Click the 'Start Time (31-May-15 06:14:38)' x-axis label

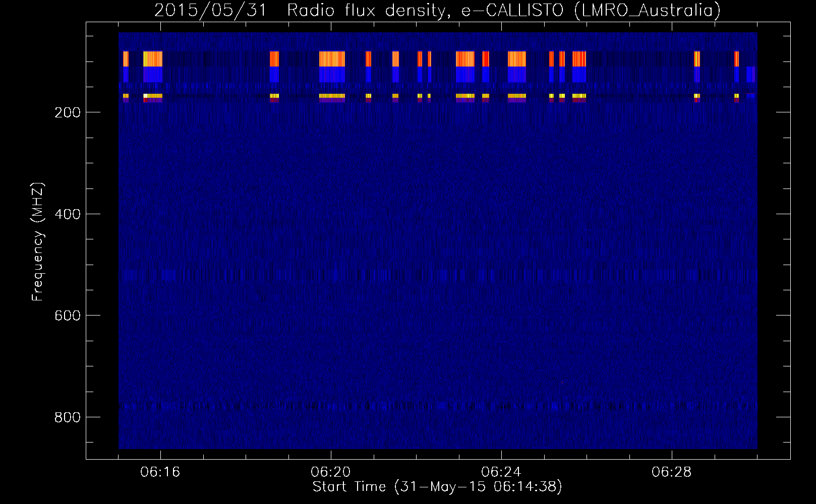click(437, 487)
